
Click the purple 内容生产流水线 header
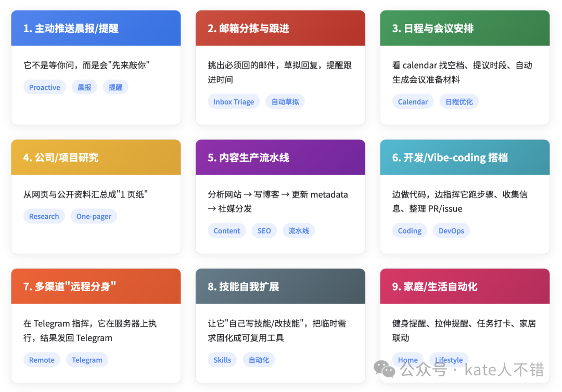pyautogui.click(x=280, y=157)
